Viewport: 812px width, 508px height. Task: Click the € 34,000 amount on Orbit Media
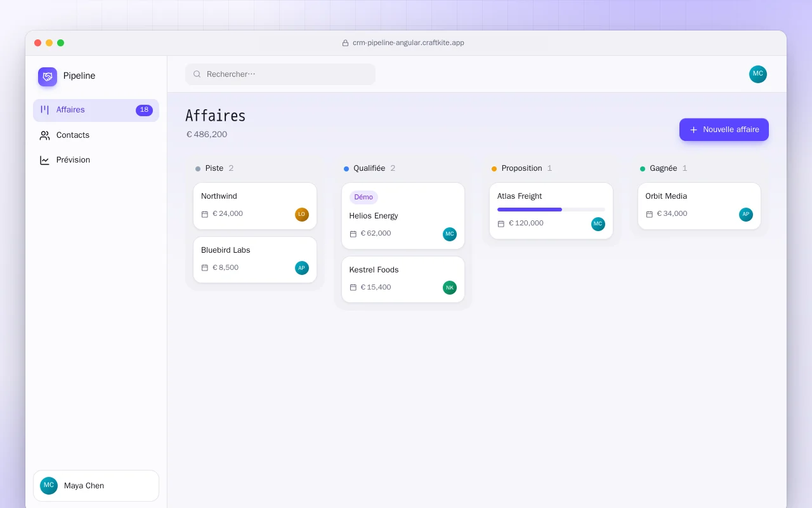pos(672,214)
